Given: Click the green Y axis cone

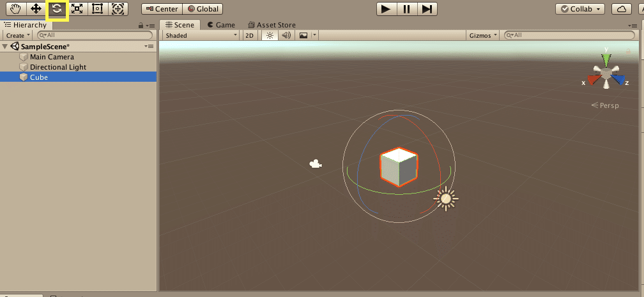Looking at the screenshot, I should tap(606, 61).
